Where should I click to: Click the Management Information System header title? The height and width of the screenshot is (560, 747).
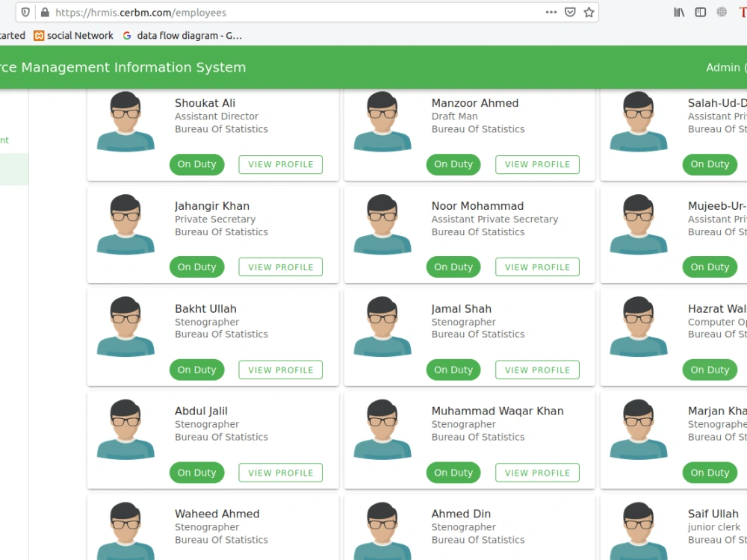123,68
